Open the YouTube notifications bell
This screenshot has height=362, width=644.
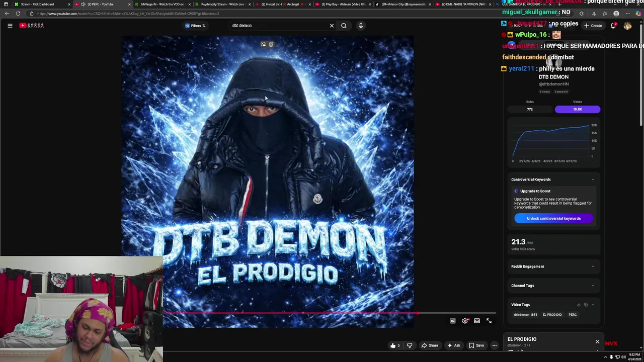click(613, 26)
